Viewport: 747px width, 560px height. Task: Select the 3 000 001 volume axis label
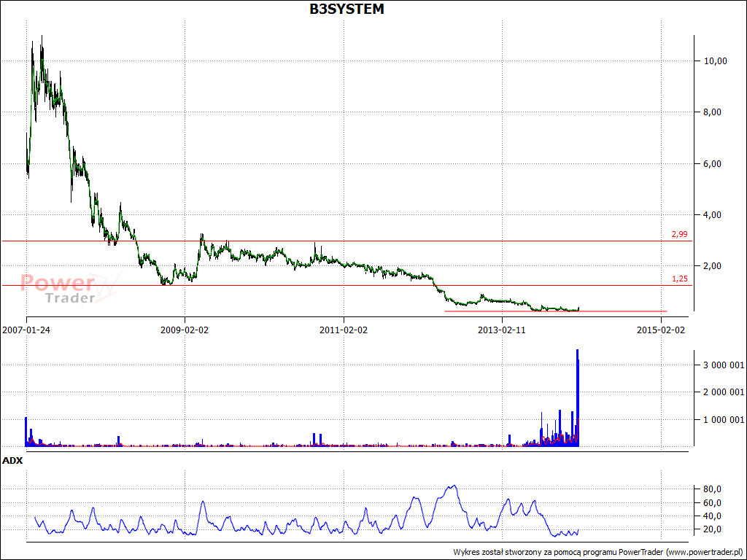click(723, 365)
